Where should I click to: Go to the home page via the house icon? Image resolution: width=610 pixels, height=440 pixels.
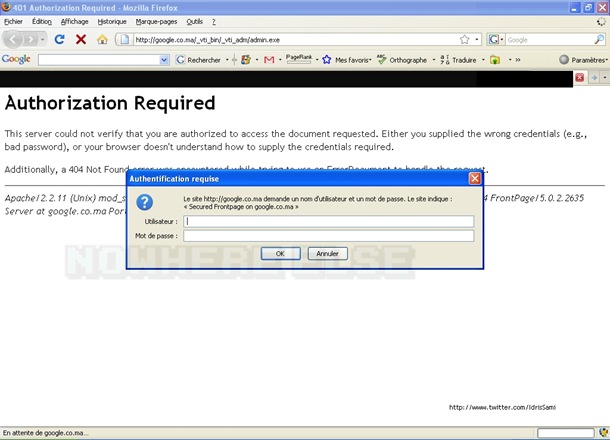102,39
